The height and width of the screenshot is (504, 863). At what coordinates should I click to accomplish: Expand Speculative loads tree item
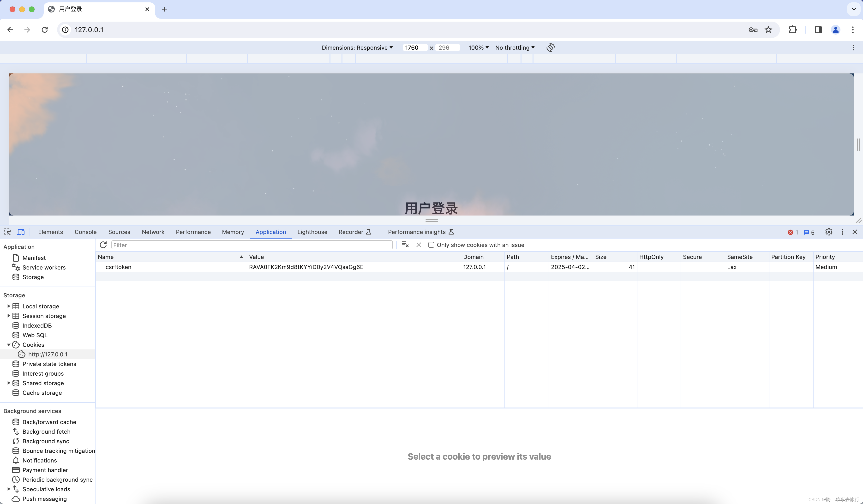pos(9,489)
